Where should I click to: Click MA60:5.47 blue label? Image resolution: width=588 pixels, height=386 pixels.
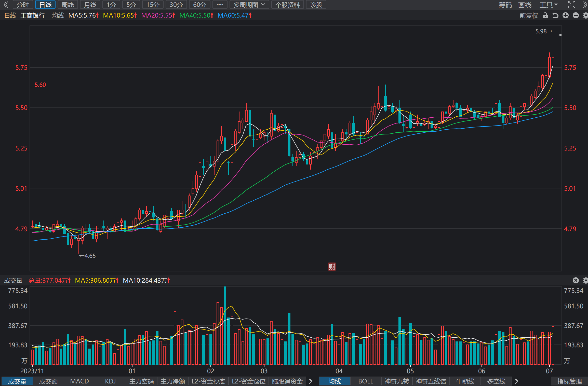pos(235,16)
